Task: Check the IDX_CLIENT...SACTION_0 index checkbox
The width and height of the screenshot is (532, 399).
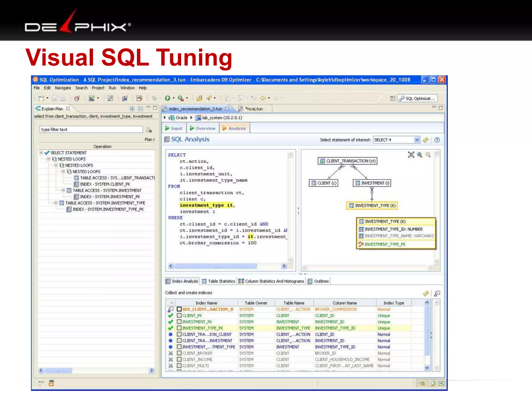Action: pyautogui.click(x=179, y=309)
